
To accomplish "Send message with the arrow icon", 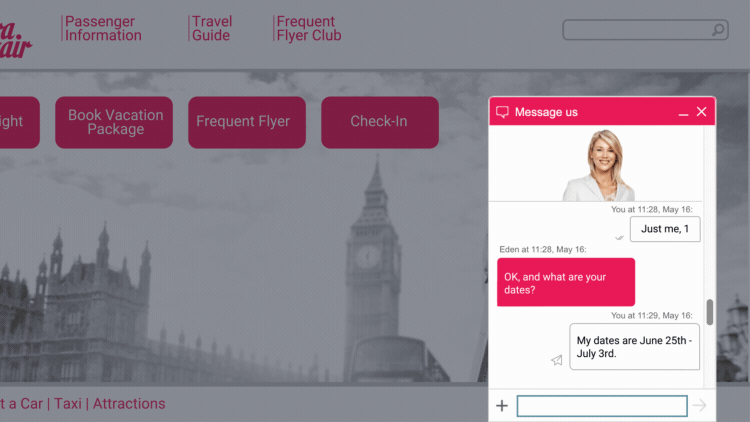I will point(699,406).
